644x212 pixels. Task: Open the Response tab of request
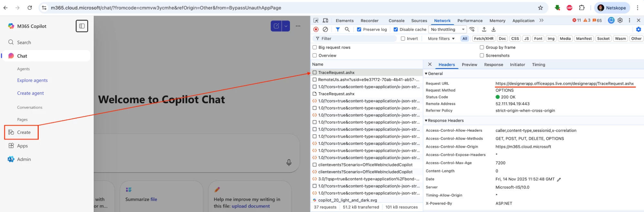click(493, 65)
